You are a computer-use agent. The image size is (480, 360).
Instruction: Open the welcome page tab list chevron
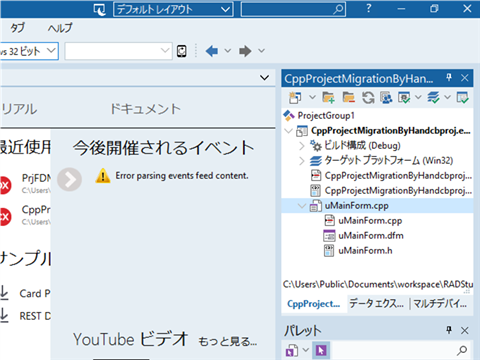click(264, 78)
